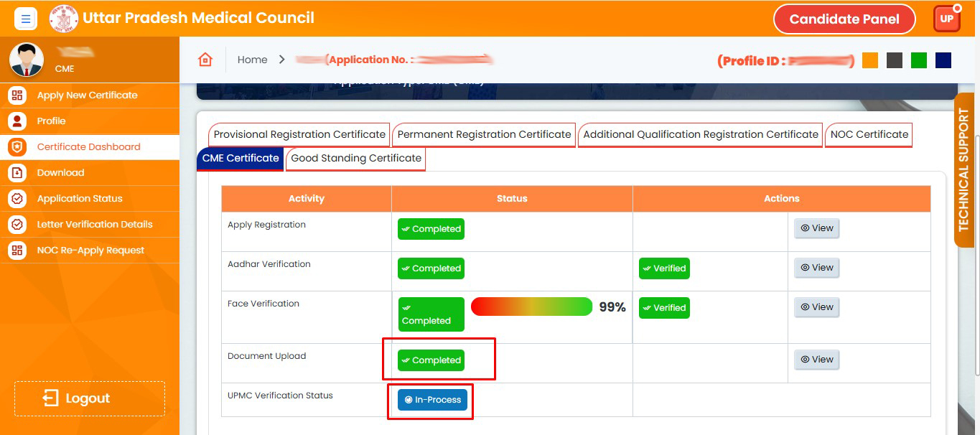View the Document Upload details

tap(816, 360)
